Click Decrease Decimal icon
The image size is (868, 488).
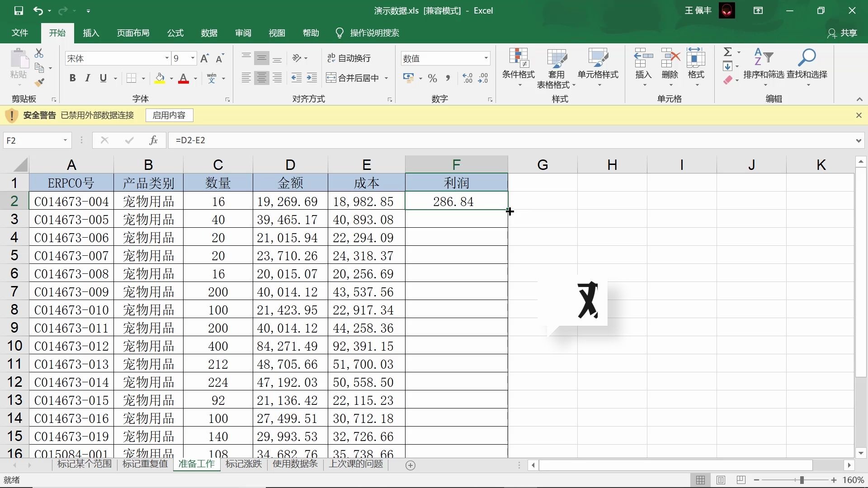click(x=483, y=78)
